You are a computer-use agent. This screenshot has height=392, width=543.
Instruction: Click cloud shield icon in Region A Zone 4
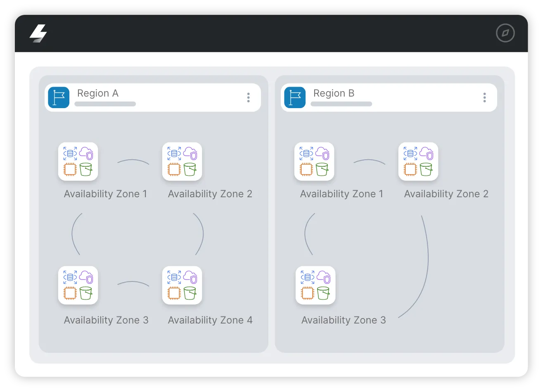coord(190,277)
